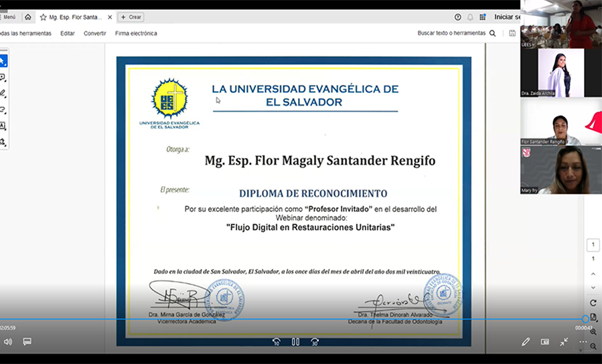Select UEES participant video thumbnail

coord(561,24)
